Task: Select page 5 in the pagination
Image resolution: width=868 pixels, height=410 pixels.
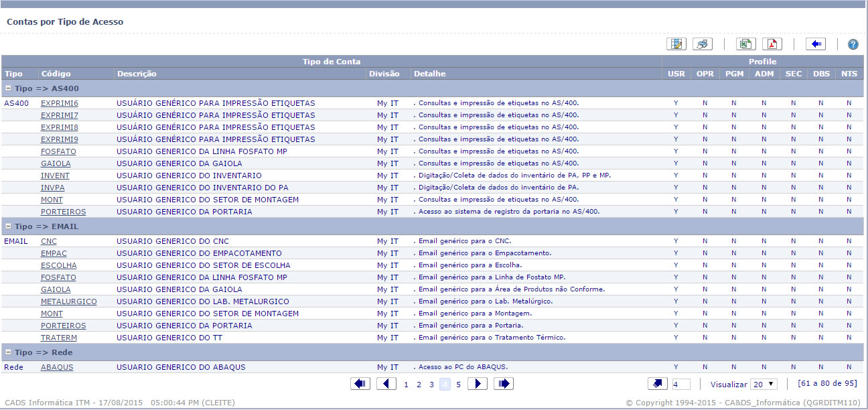Action: click(x=459, y=385)
